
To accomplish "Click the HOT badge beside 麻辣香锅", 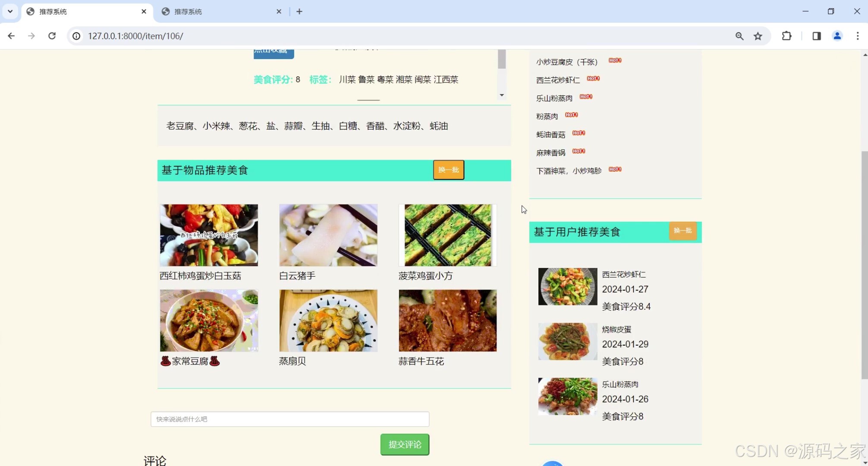I will coord(579,151).
